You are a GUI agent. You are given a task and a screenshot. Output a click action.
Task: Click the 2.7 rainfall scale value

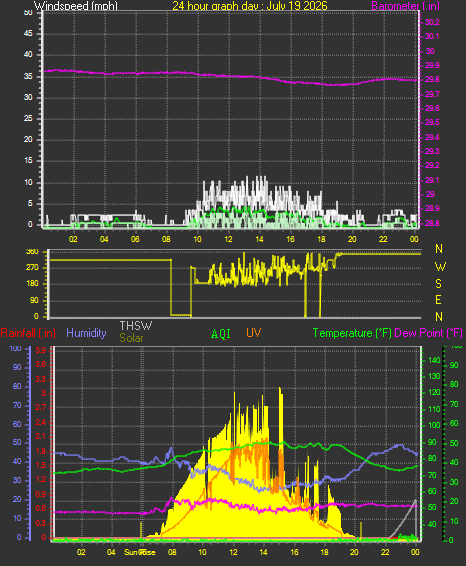(41, 407)
